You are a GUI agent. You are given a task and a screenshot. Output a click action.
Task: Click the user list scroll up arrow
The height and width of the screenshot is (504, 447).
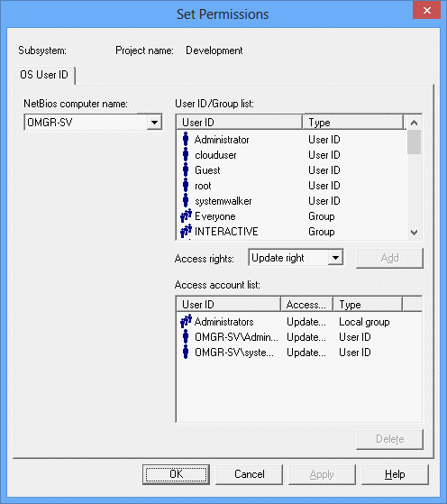[415, 123]
